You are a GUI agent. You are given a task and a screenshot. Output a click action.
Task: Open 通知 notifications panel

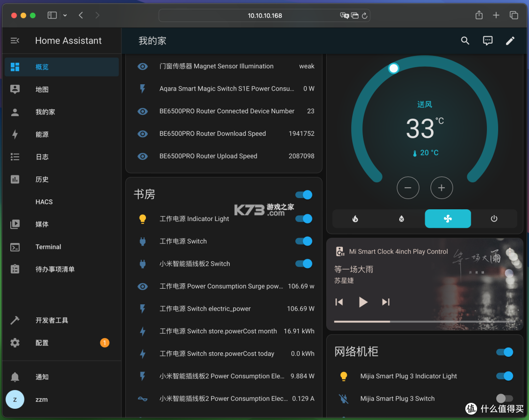(62, 377)
